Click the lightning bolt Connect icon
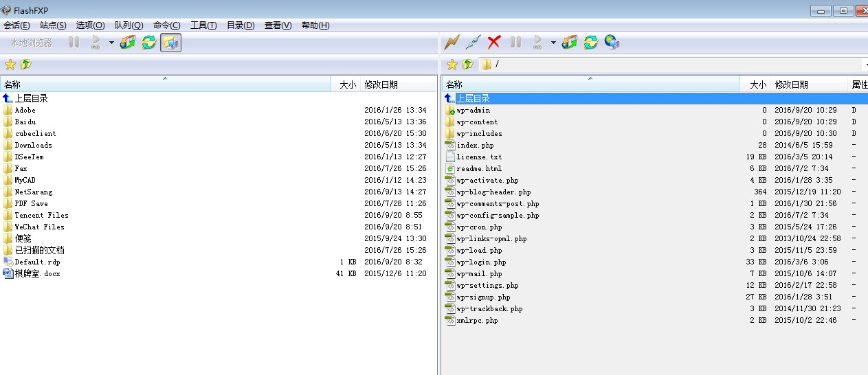This screenshot has width=868, height=375. [x=452, y=43]
